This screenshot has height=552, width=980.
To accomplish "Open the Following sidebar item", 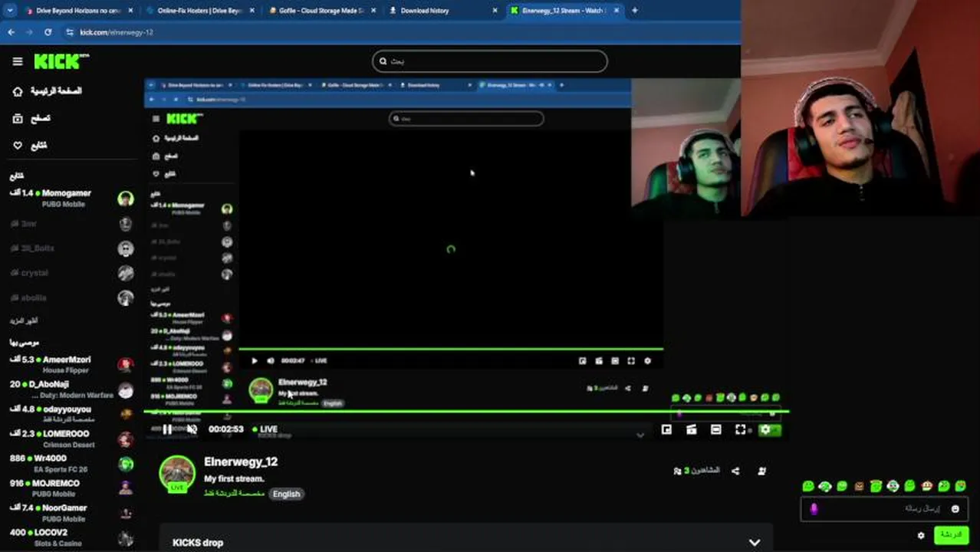I will pyautogui.click(x=30, y=146).
